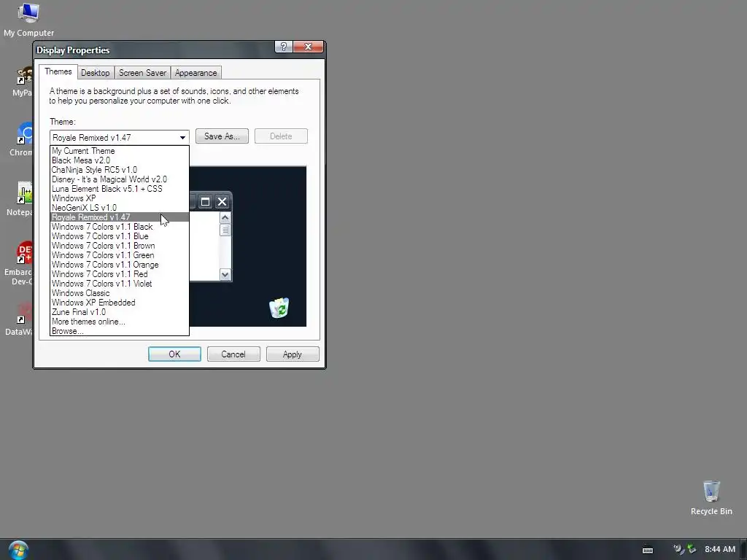Pick Zune Final v1.0 theme
747x560 pixels.
click(120, 312)
